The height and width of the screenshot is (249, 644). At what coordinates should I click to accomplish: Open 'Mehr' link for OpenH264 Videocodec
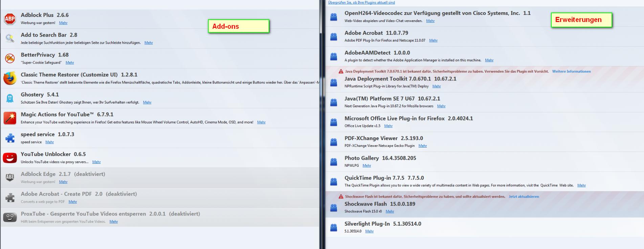click(430, 21)
